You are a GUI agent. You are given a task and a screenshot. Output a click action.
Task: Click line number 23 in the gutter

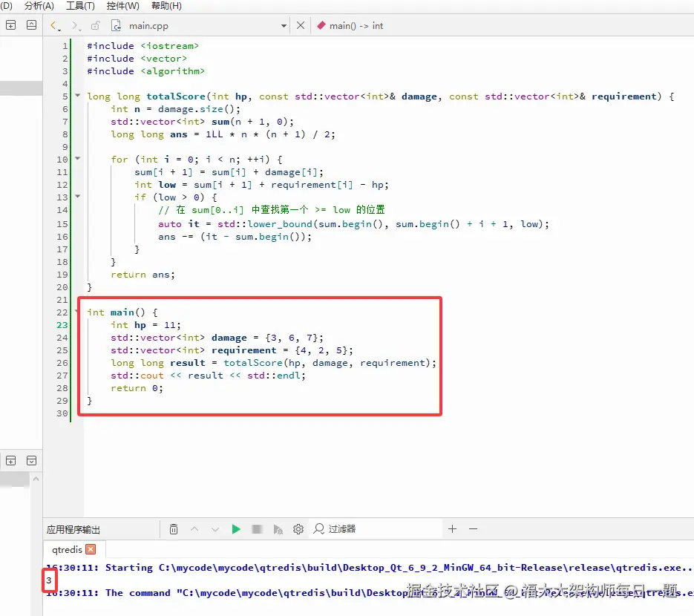(62, 325)
